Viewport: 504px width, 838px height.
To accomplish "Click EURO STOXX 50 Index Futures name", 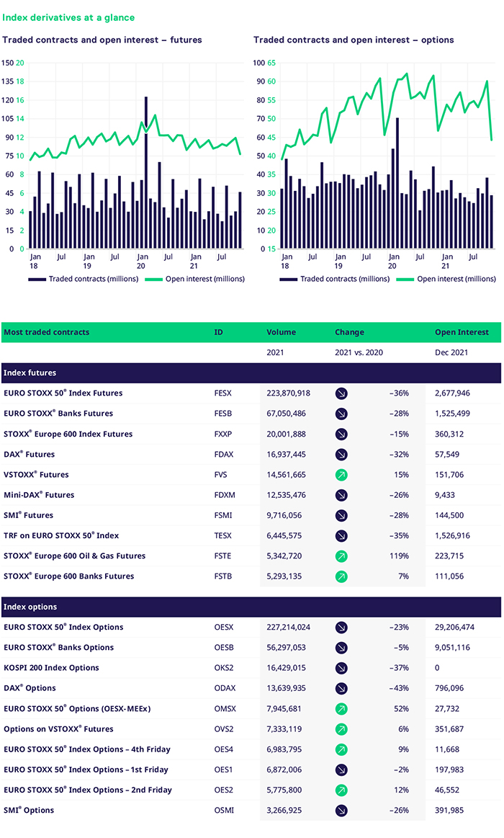I will coord(63,393).
